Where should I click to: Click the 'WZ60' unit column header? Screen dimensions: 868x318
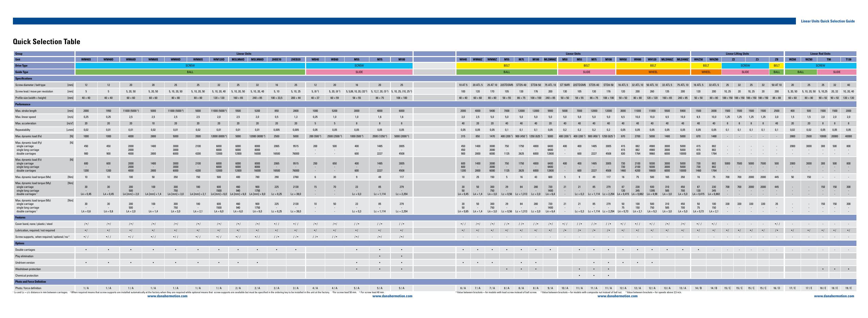click(x=792, y=59)
